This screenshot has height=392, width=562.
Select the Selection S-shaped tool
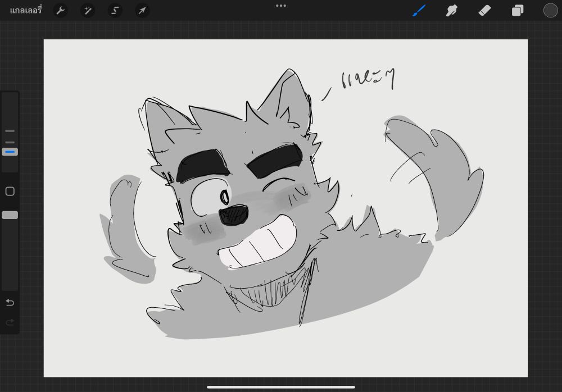[115, 11]
